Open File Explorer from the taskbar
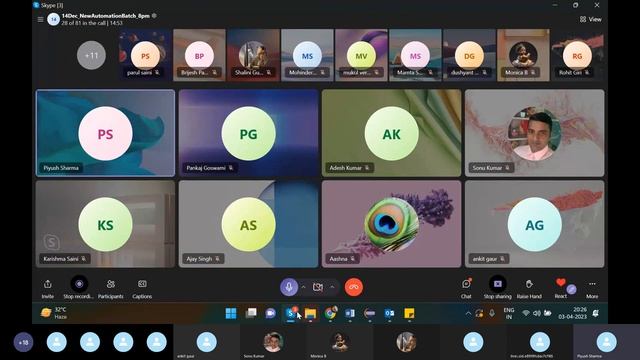The image size is (640, 360). pos(310,313)
